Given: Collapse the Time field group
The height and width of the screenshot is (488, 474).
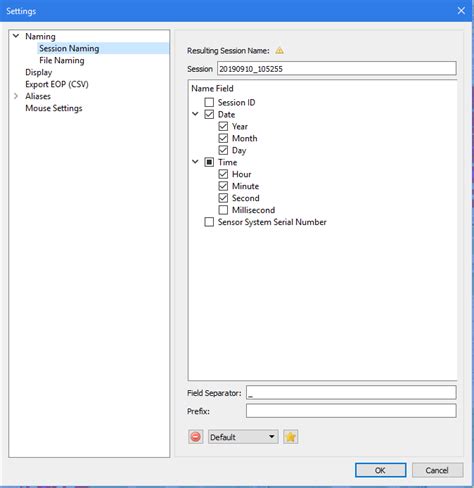Looking at the screenshot, I should click(195, 162).
